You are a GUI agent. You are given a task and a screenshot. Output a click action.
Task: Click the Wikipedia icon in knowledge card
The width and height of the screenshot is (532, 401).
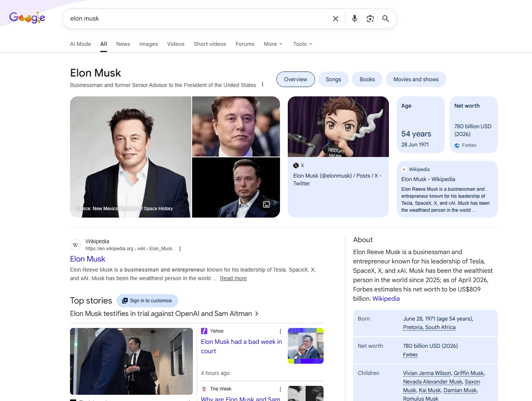pyautogui.click(x=404, y=169)
